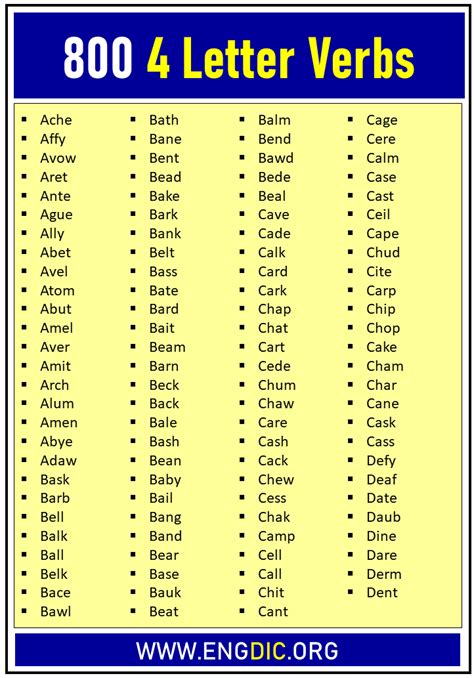Click the word "Amen"
This screenshot has width=474, height=678.
point(59,422)
